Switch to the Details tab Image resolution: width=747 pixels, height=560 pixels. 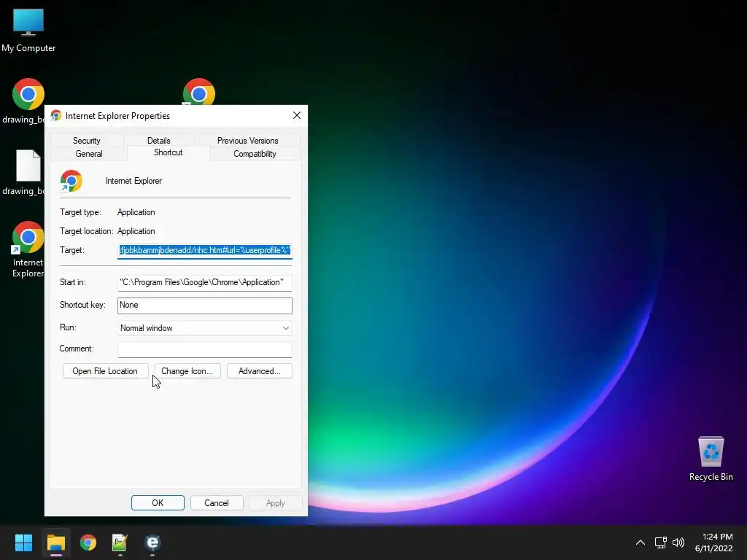tap(158, 141)
